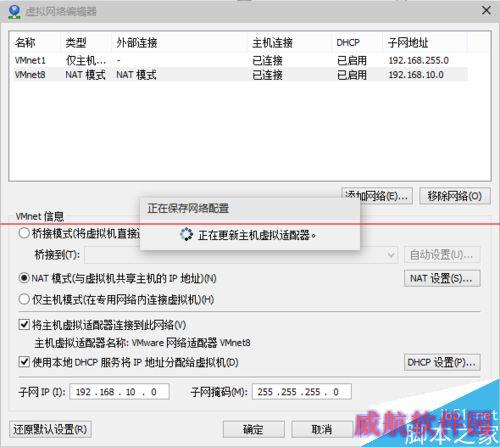
Task: Click the 移除网络(O) button
Action: [455, 196]
